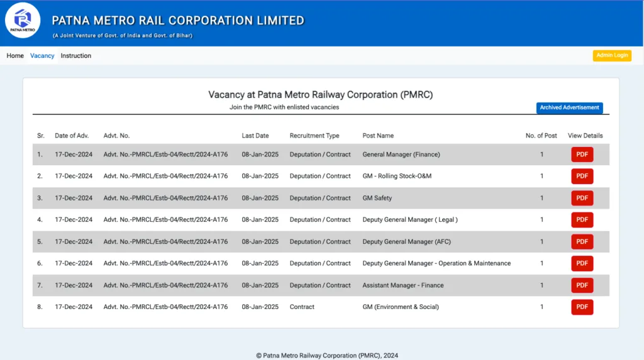Click the 'Last Date' column header
This screenshot has height=360, width=644.
(255, 136)
